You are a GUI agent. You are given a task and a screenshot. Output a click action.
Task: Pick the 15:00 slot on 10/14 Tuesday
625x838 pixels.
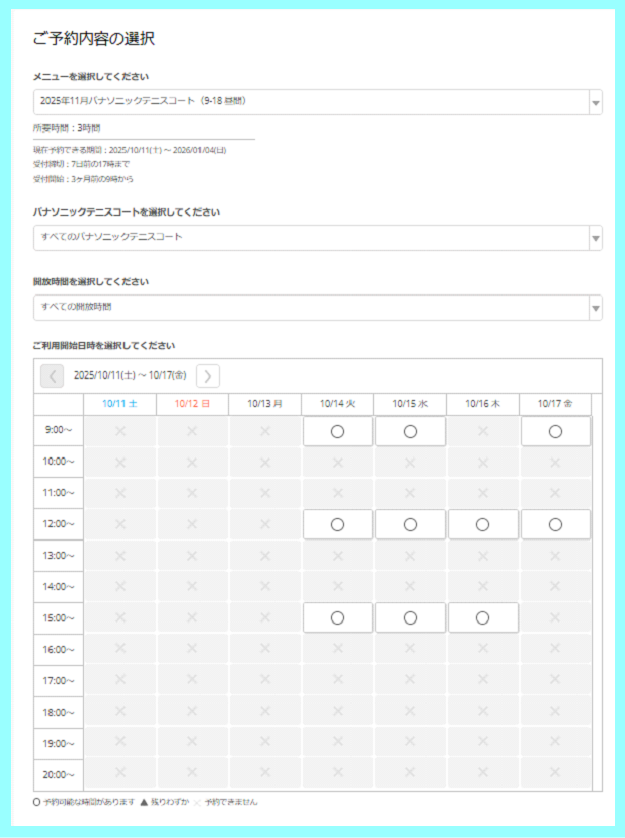tap(337, 618)
